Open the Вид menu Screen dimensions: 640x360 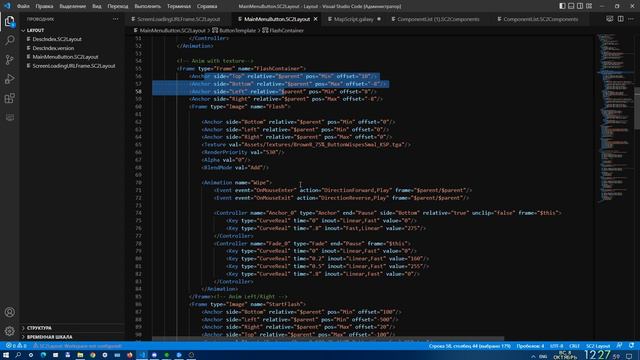coord(97,6)
